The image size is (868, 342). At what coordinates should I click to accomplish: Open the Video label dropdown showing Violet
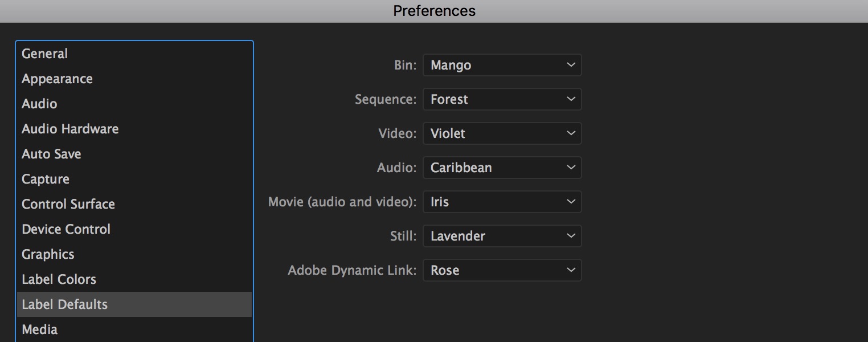coord(502,133)
